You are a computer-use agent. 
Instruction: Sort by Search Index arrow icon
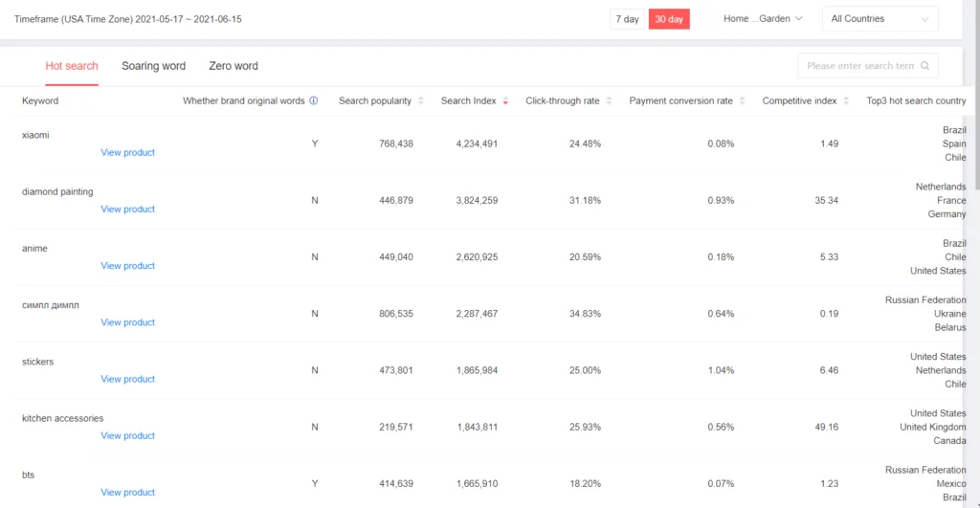tap(505, 100)
